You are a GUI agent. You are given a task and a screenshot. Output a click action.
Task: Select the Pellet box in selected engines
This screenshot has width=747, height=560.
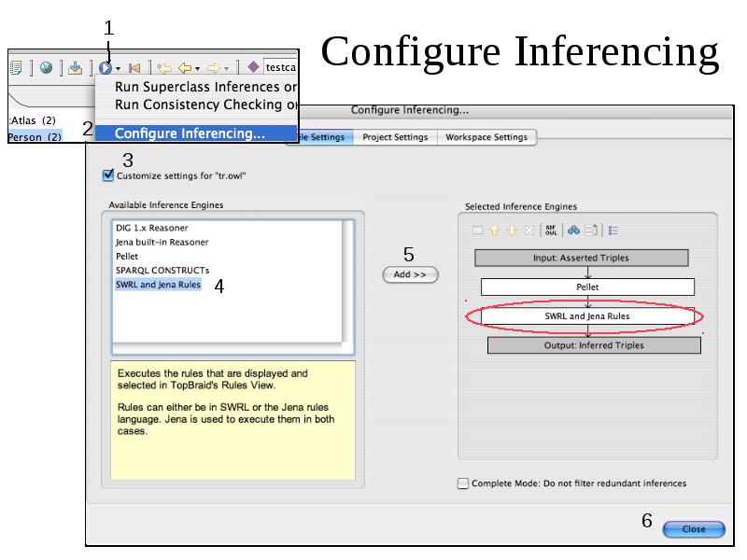click(587, 287)
